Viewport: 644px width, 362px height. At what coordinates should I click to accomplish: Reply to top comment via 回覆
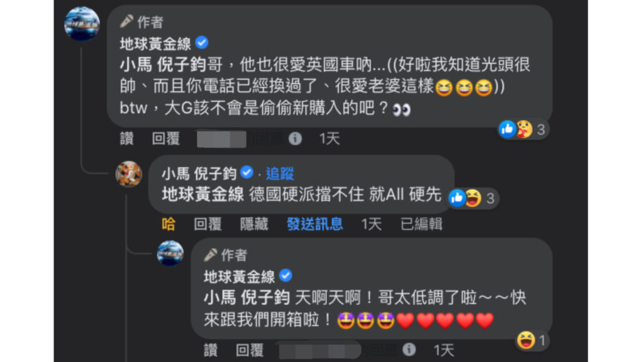coord(166,139)
